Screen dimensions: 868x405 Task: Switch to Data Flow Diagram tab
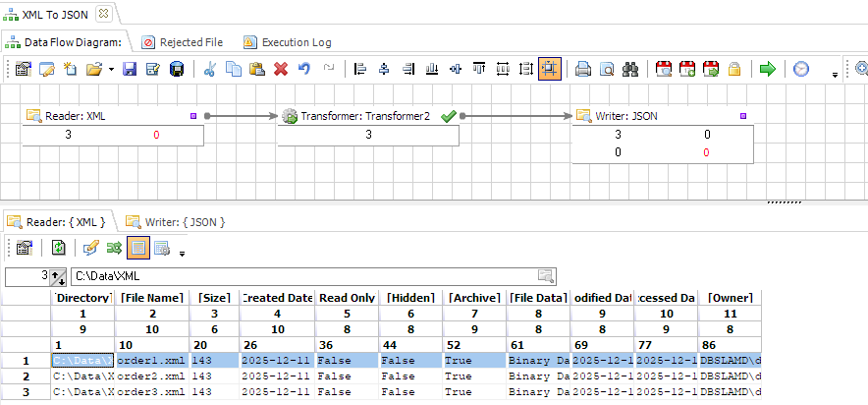66,42
